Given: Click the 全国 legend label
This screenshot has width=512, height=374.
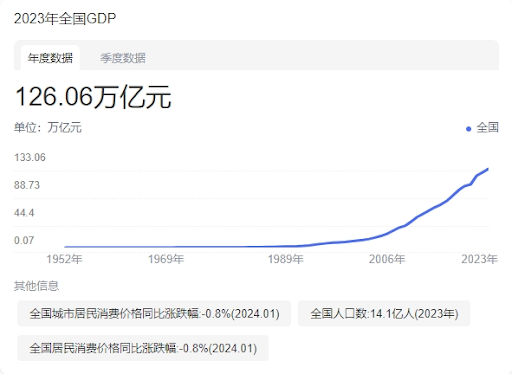Looking at the screenshot, I should pos(487,127).
